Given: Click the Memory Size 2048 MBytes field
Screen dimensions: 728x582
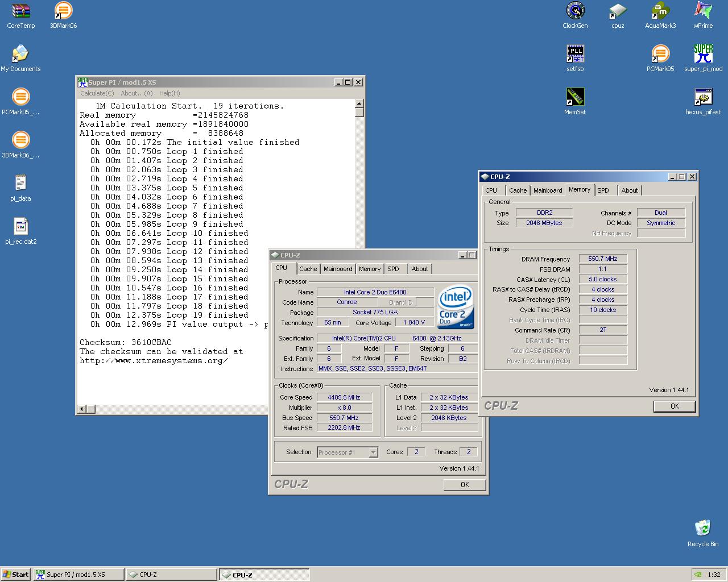Looking at the screenshot, I should click(x=544, y=223).
